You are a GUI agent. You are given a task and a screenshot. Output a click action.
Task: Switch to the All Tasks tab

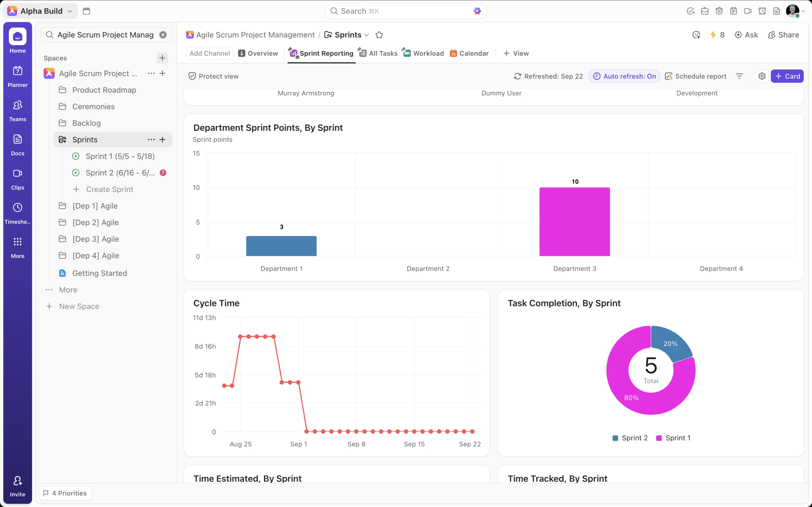378,53
